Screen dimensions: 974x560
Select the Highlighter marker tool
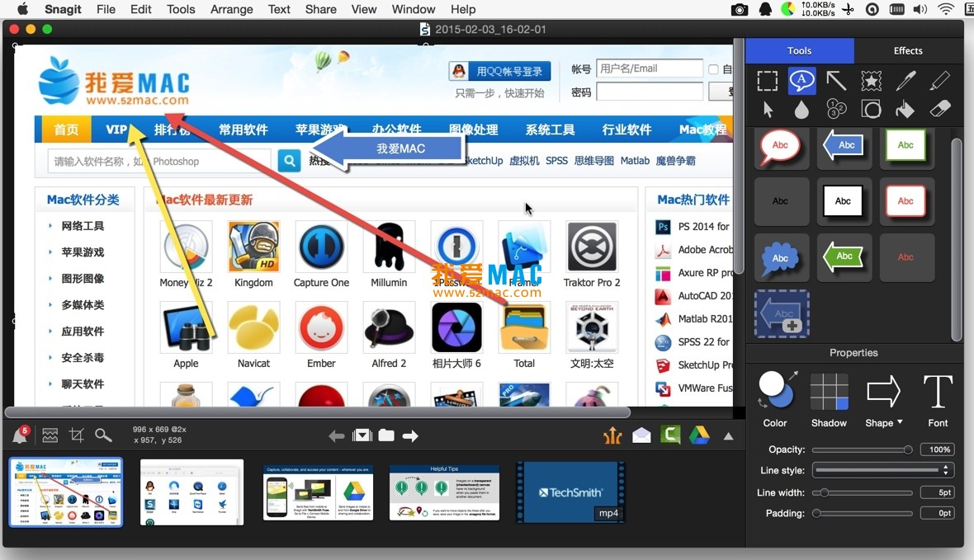click(x=940, y=81)
